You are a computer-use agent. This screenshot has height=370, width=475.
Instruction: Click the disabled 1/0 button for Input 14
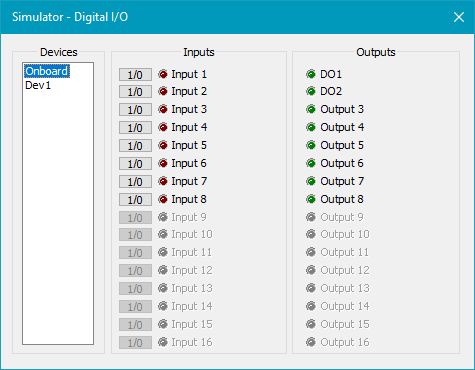(135, 307)
